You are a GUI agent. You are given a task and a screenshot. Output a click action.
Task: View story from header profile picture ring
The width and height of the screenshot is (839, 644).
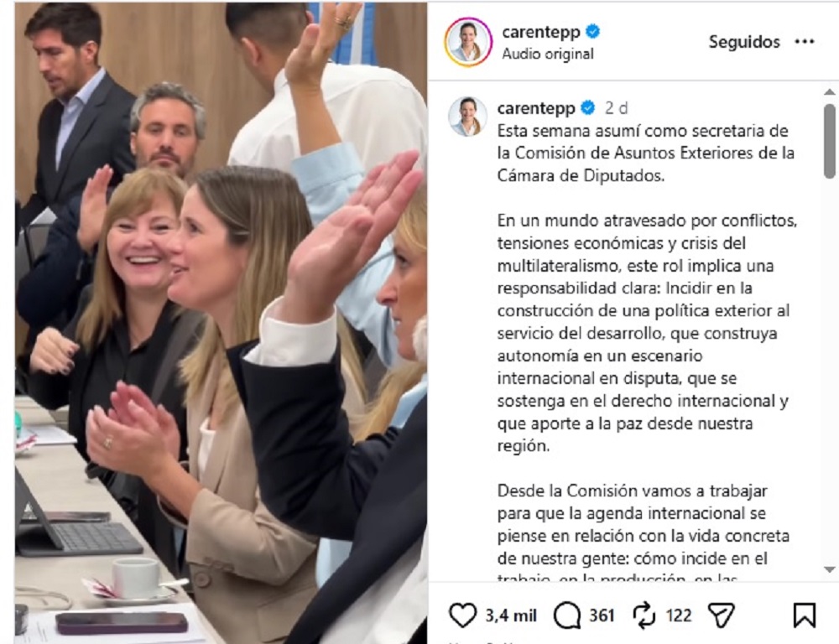[x=468, y=42]
